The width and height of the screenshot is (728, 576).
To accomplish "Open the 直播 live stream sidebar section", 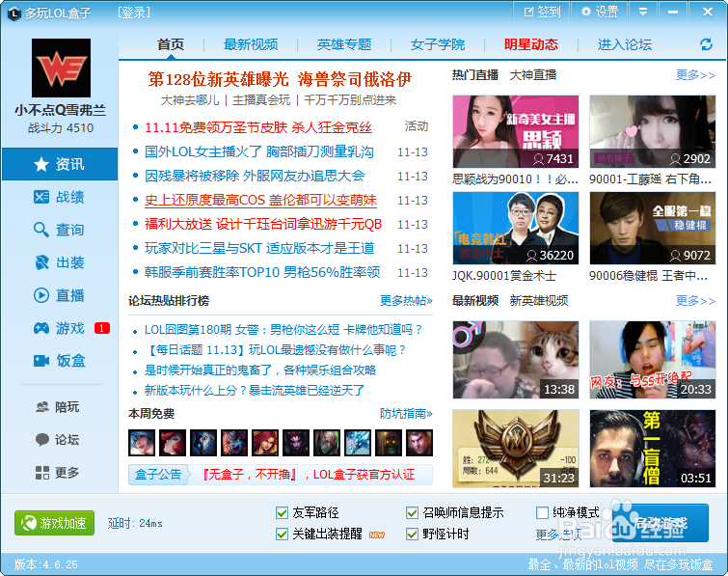I will pyautogui.click(x=60, y=295).
